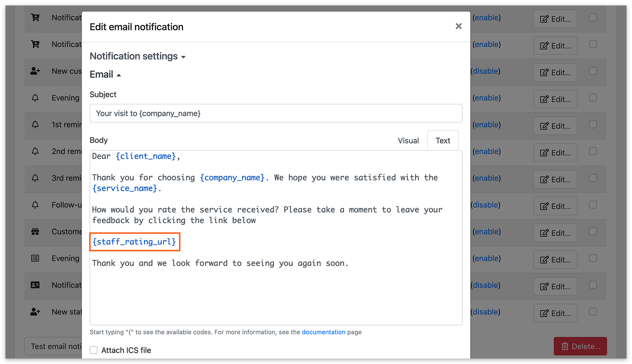Expand the Notification settings section
This screenshot has height=364, width=632.
[137, 56]
